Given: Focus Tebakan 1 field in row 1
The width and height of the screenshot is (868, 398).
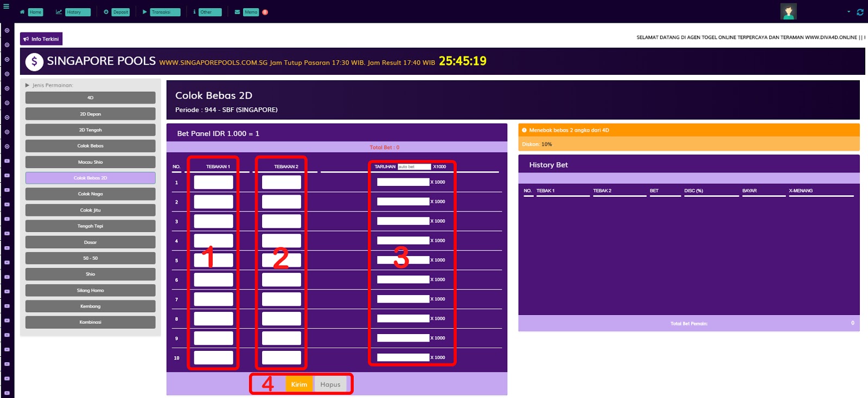Looking at the screenshot, I should click(214, 182).
